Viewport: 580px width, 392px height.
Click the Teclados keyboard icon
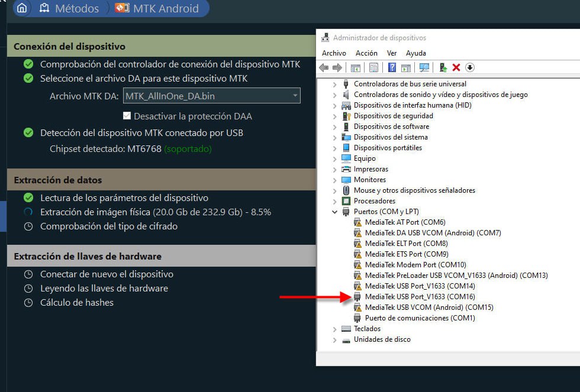(346, 329)
